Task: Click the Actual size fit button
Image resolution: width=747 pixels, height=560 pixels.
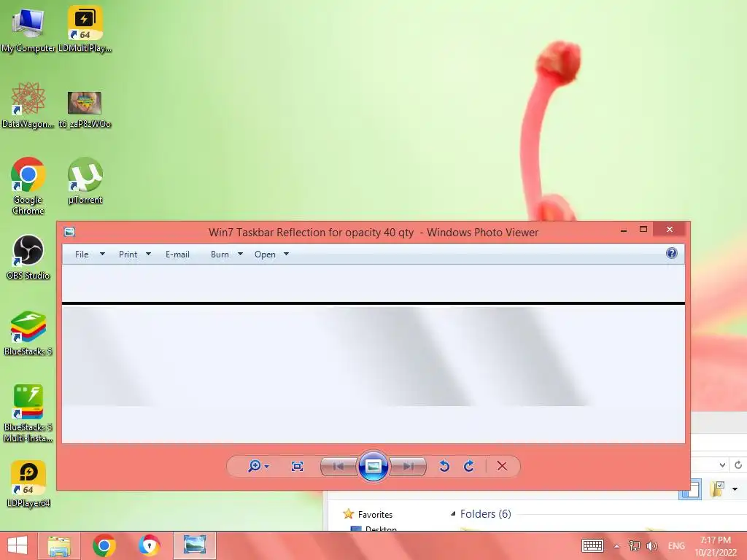Action: tap(297, 466)
